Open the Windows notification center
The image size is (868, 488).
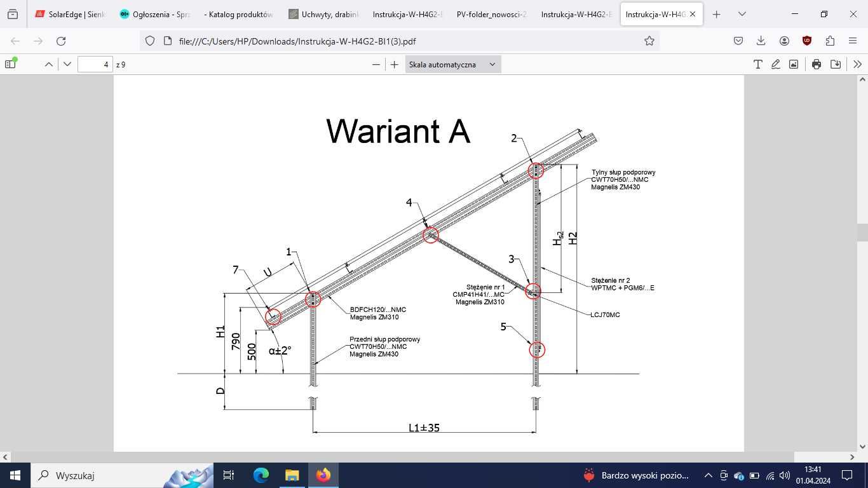tap(847, 475)
